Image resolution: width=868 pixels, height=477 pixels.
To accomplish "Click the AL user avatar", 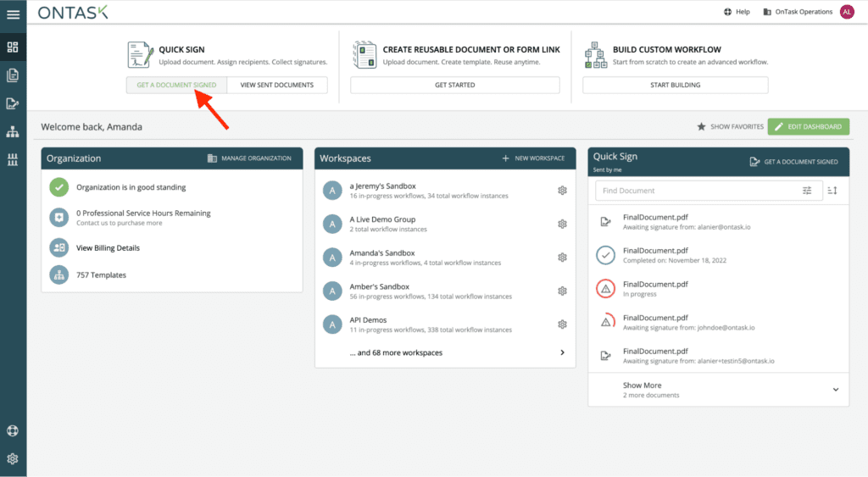I will [x=847, y=12].
